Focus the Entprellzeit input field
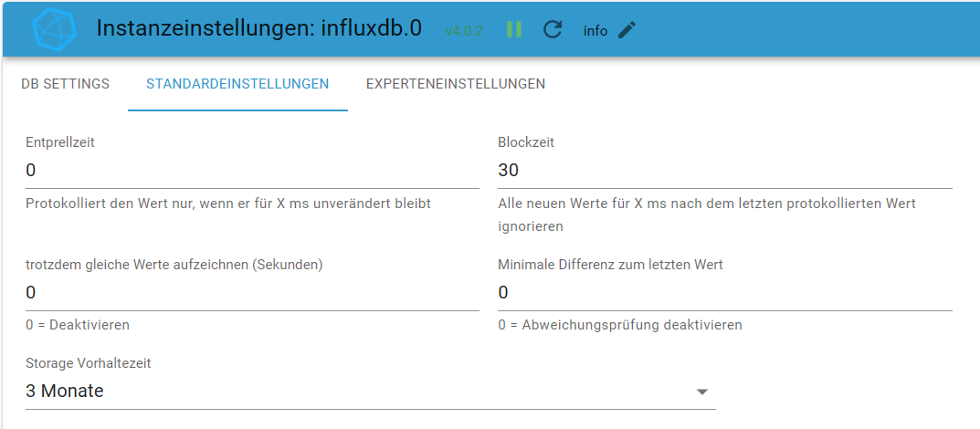Screen dimensions: 980x429 tap(252, 171)
